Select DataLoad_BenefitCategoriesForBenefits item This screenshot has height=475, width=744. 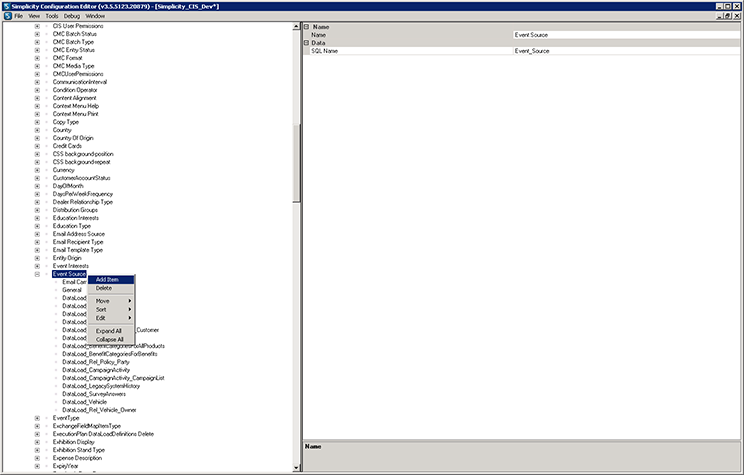tap(110, 354)
